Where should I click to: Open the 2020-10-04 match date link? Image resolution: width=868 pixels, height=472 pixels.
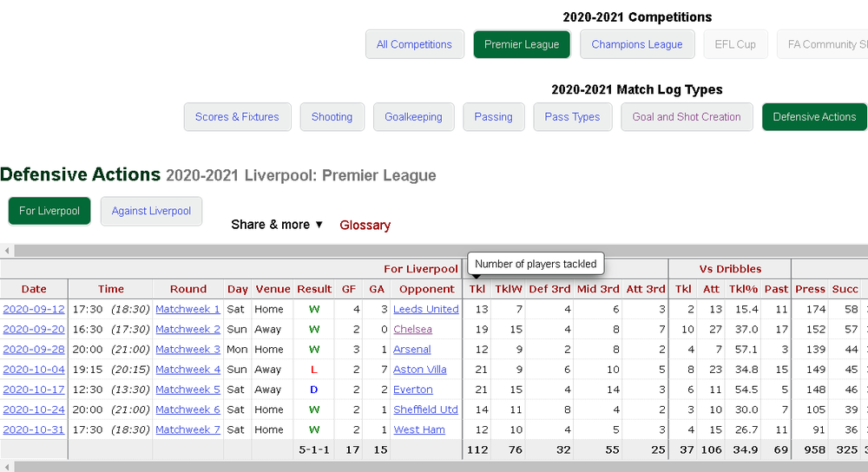coord(34,369)
